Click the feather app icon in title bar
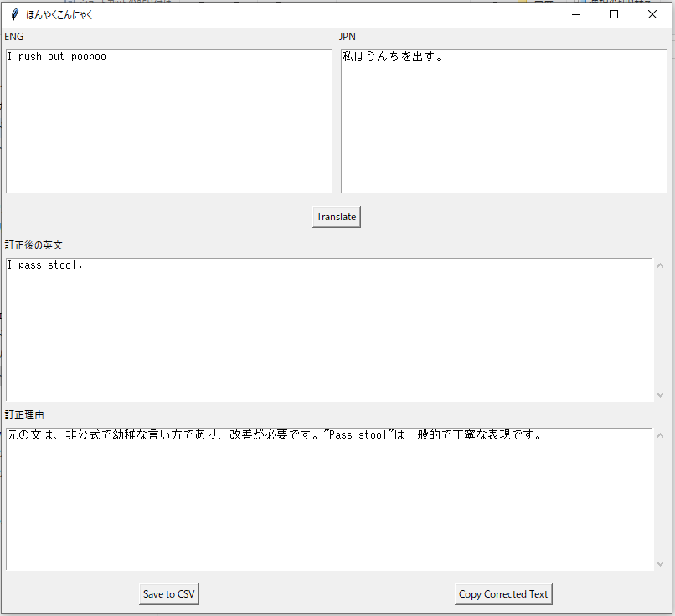Image resolution: width=675 pixels, height=616 pixels. [x=14, y=14]
